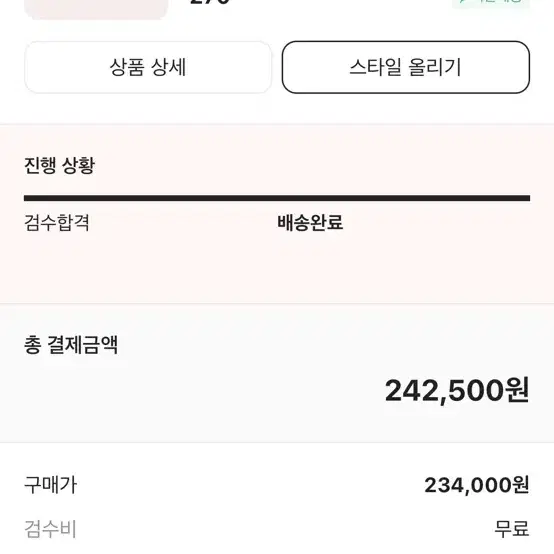Tap the 스타일 올리기 button
Screen dimensions: 554x554
406,67
